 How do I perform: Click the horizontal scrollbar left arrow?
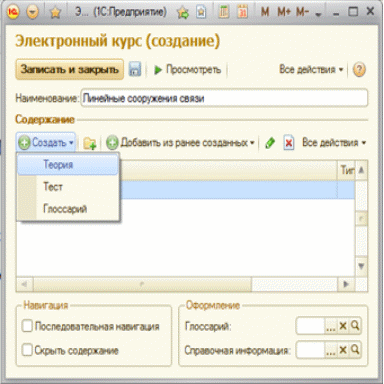24,284
